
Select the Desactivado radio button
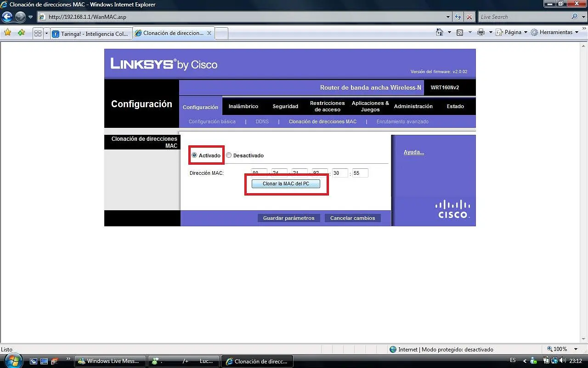tap(229, 155)
